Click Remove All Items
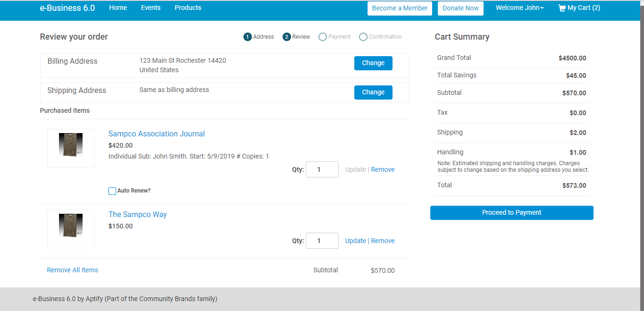Screen dimensions: 644x311 [x=72, y=269]
